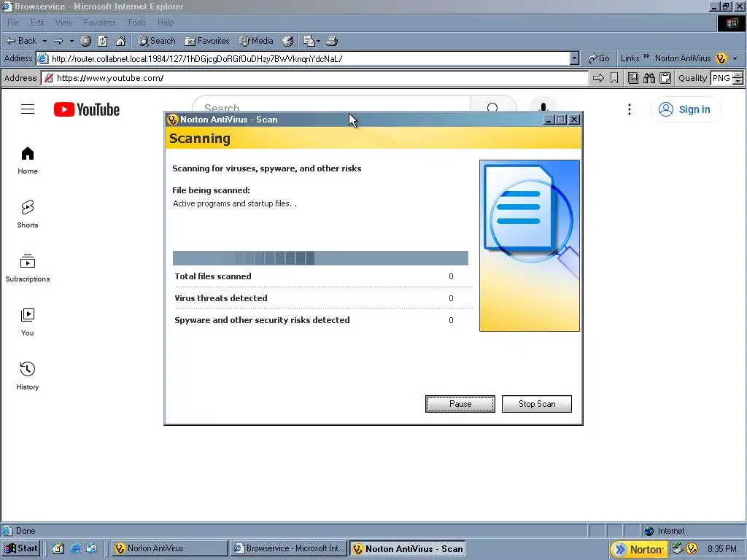Switch to Browservice taskbar window
747x560 pixels.
click(x=289, y=548)
